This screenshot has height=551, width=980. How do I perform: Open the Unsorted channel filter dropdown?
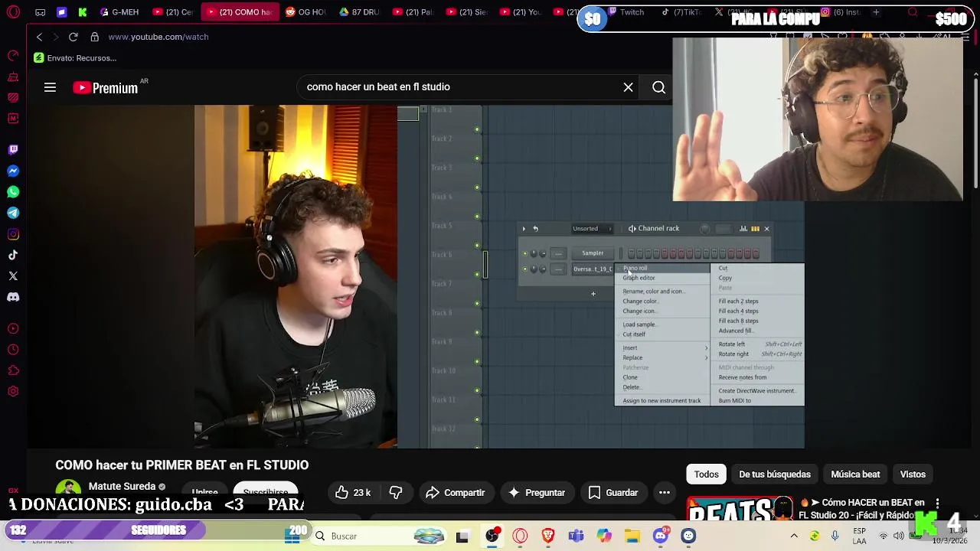click(593, 229)
